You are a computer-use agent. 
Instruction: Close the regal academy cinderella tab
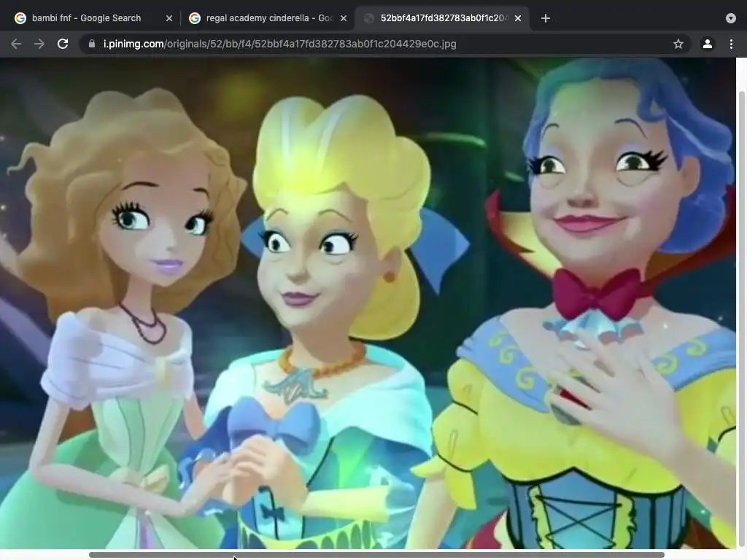pyautogui.click(x=344, y=18)
